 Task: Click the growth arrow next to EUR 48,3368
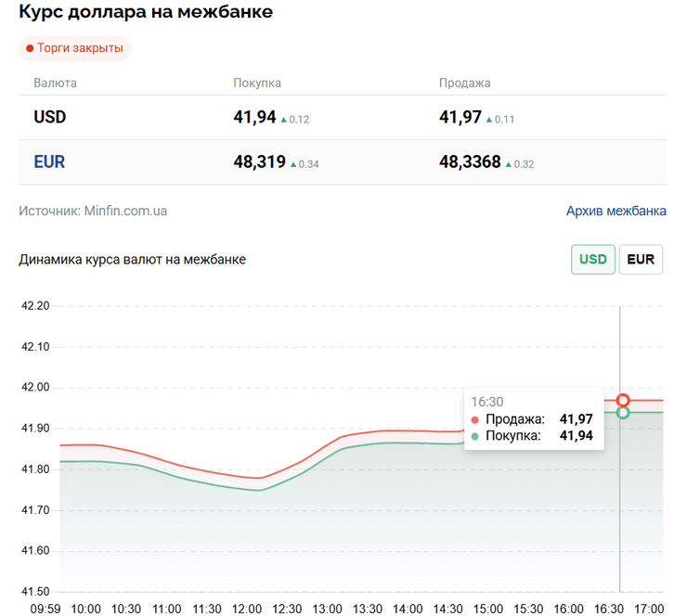click(509, 164)
